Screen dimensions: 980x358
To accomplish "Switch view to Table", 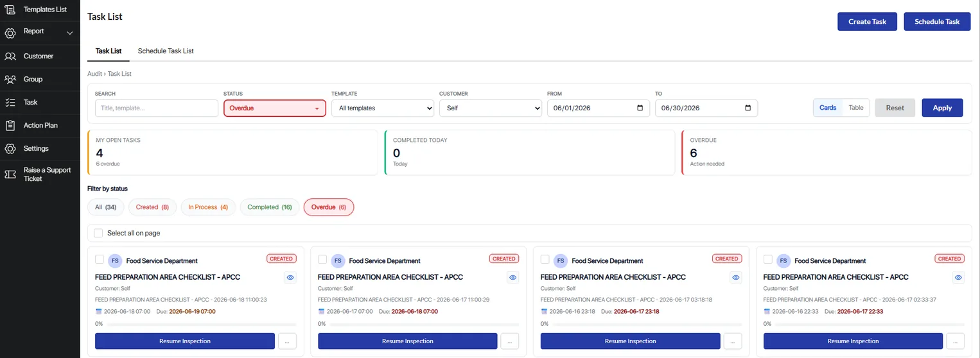I will pos(856,108).
